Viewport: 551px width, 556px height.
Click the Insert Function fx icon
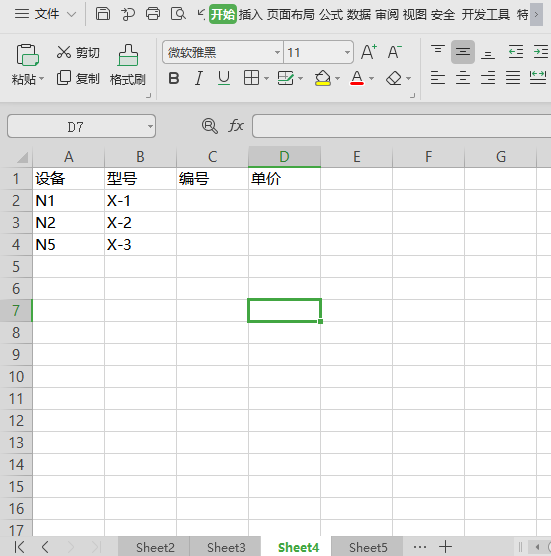236,126
